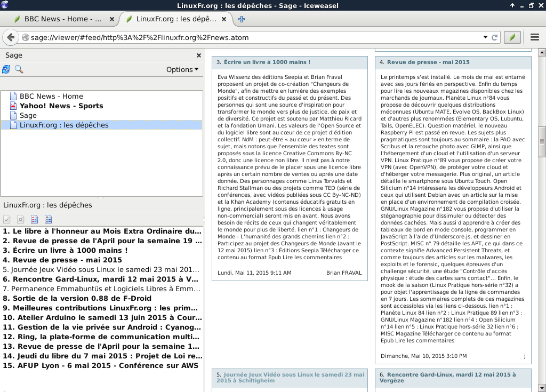Click the page scrollbar up arrow

click(x=542, y=53)
